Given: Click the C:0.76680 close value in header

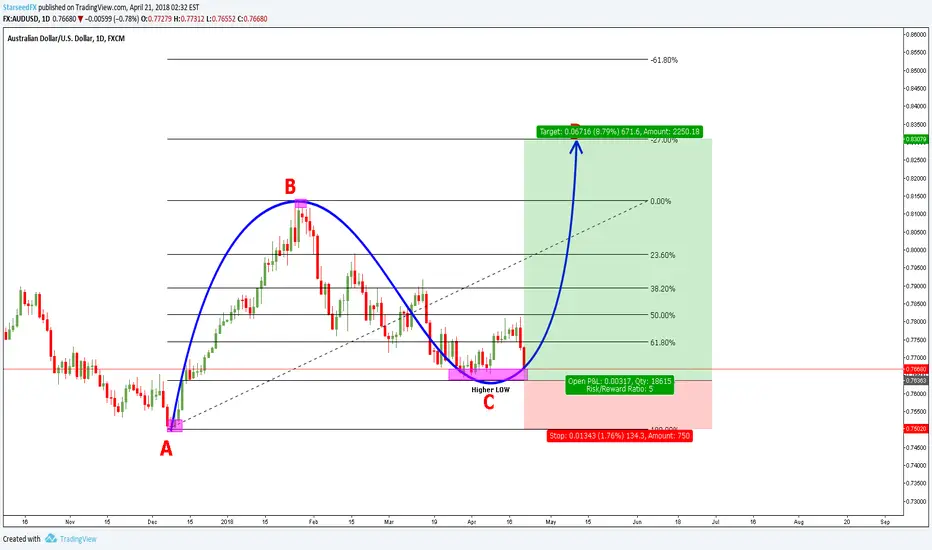Looking at the screenshot, I should coord(252,19).
